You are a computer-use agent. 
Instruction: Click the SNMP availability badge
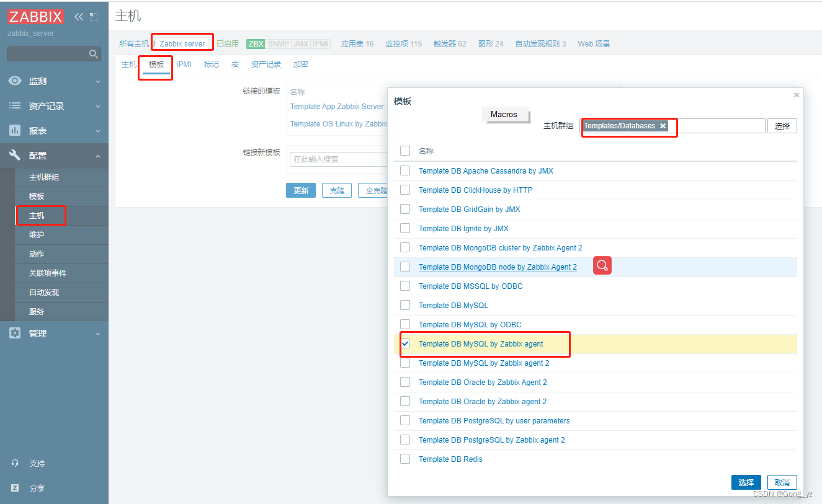tap(279, 44)
